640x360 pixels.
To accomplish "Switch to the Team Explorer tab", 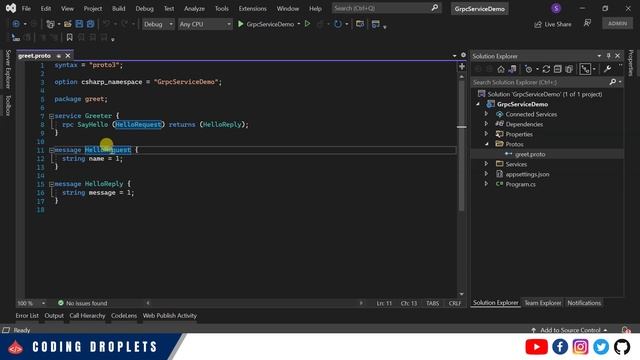I will tap(542, 303).
